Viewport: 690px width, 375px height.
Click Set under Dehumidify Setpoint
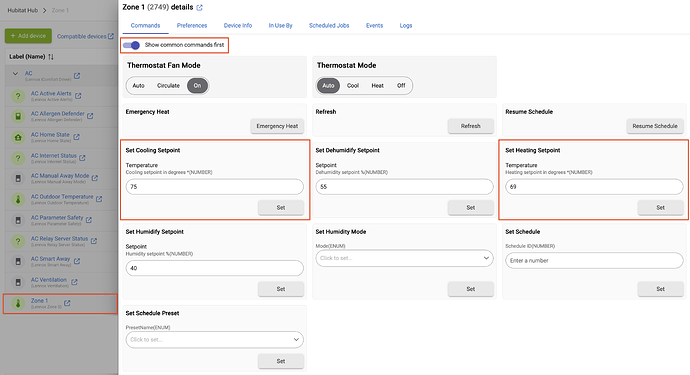pos(470,207)
